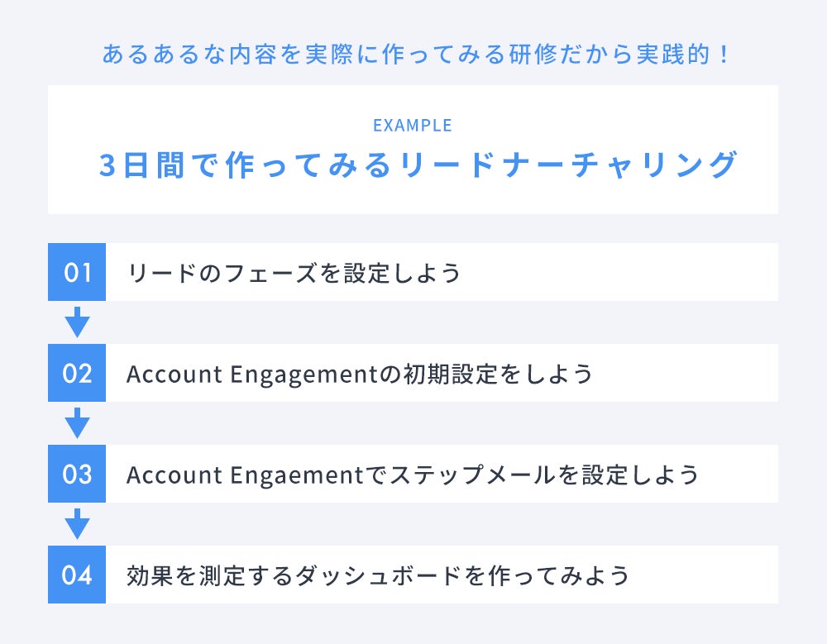
Task: Click the down arrow below badge 01
Action: [77, 322]
